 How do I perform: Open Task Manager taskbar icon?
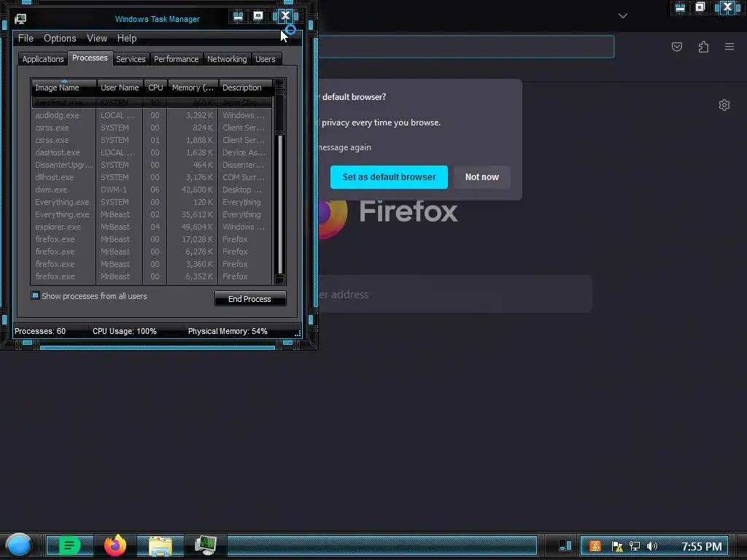point(205,545)
